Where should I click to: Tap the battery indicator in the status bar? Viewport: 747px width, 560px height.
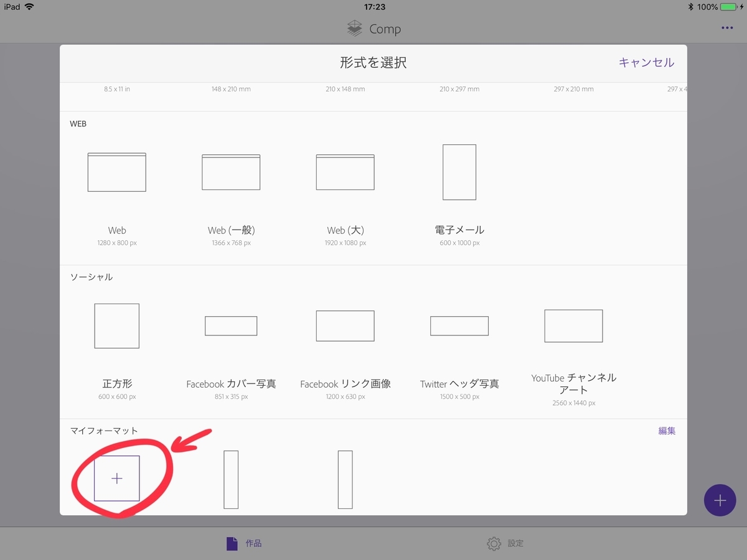(727, 7)
